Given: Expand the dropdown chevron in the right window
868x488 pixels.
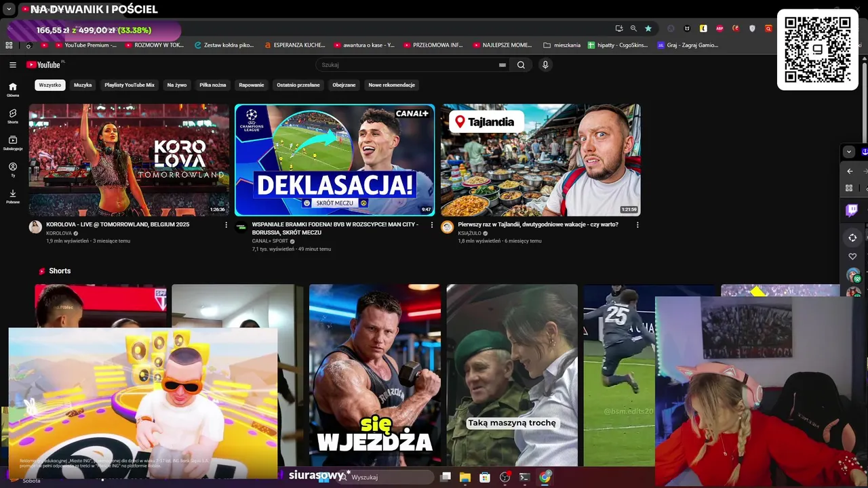Looking at the screenshot, I should click(848, 152).
